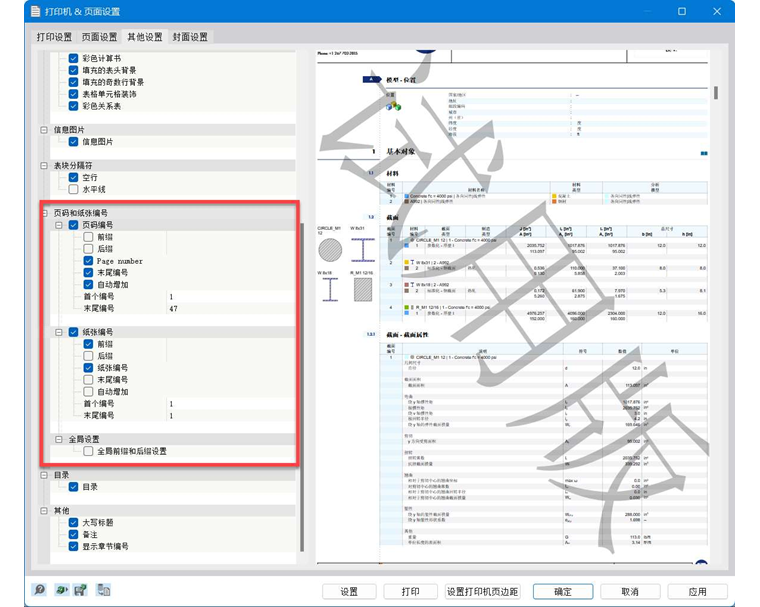Click the 应用 button
This screenshot has width=760, height=607.
coord(697,591)
